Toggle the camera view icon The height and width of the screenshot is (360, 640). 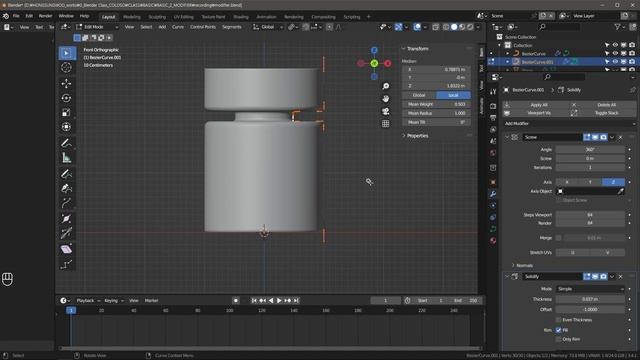click(x=386, y=111)
